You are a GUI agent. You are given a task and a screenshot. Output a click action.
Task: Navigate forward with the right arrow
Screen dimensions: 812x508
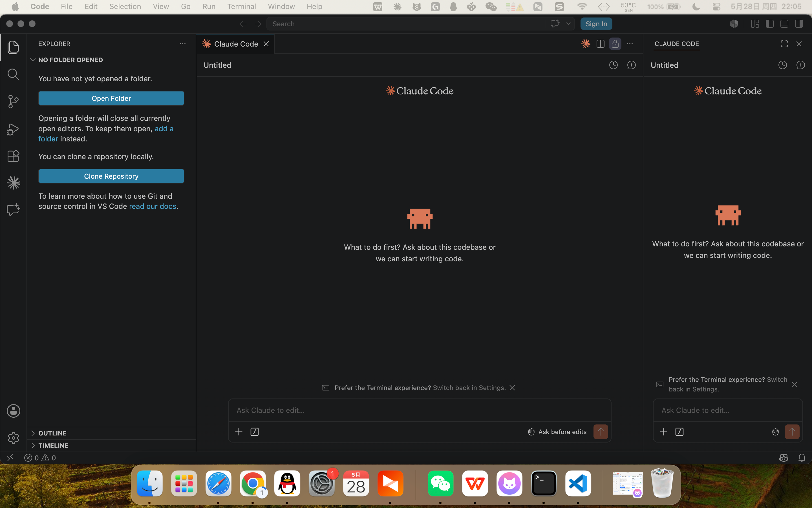tap(258, 24)
